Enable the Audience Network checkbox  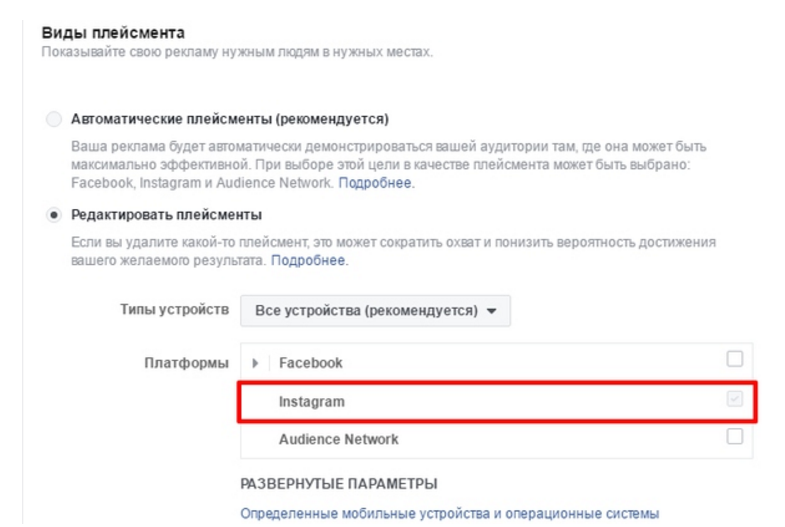pyautogui.click(x=735, y=437)
